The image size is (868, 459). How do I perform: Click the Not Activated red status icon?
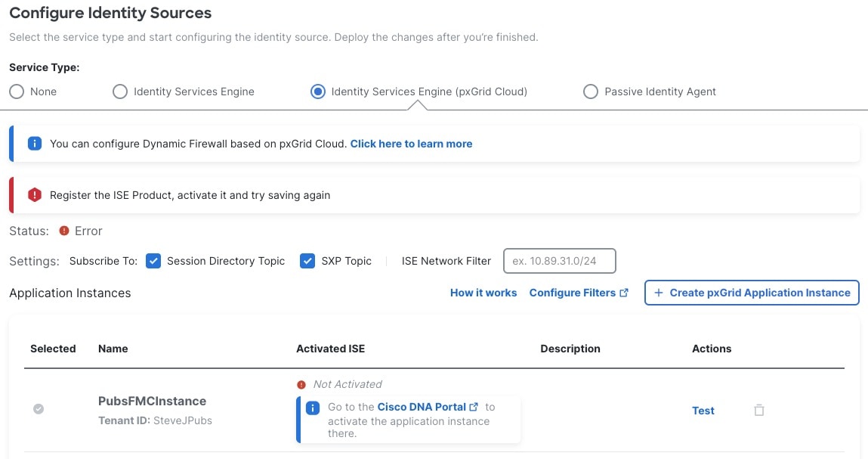[x=302, y=384]
